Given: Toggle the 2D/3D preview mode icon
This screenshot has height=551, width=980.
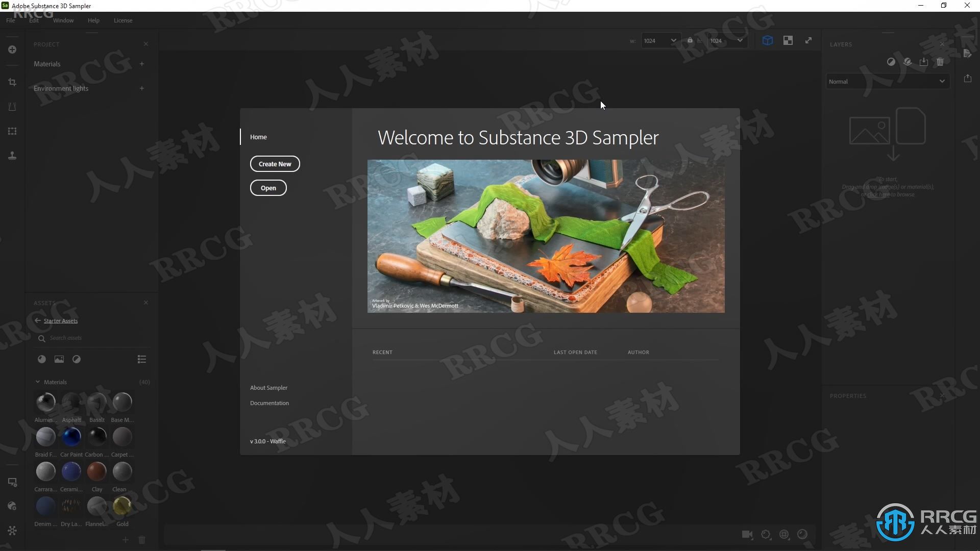Looking at the screenshot, I should click(x=767, y=40).
